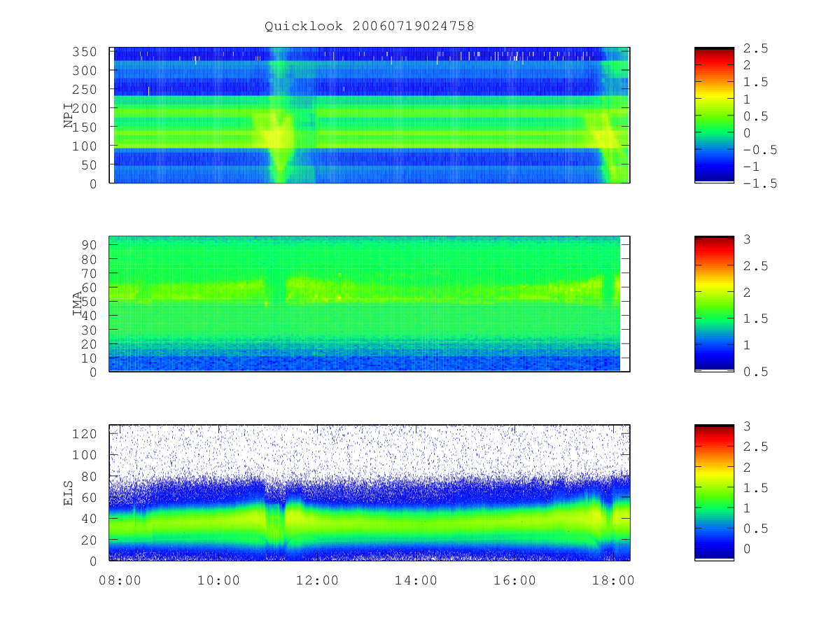Select the ELS spectrogram panel
This screenshot has width=840, height=630.
click(x=370, y=493)
